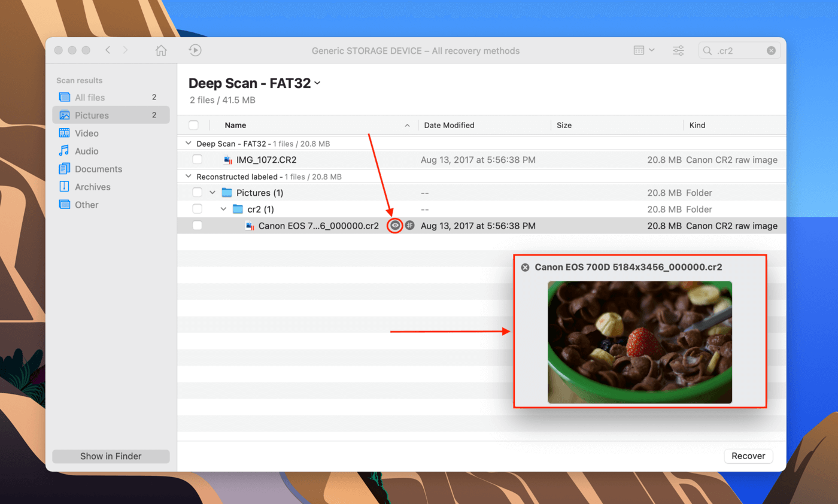Click the Canon EOS 7...6_000000.cr2 file icon
Image resolution: width=838 pixels, height=504 pixels.
pos(250,226)
